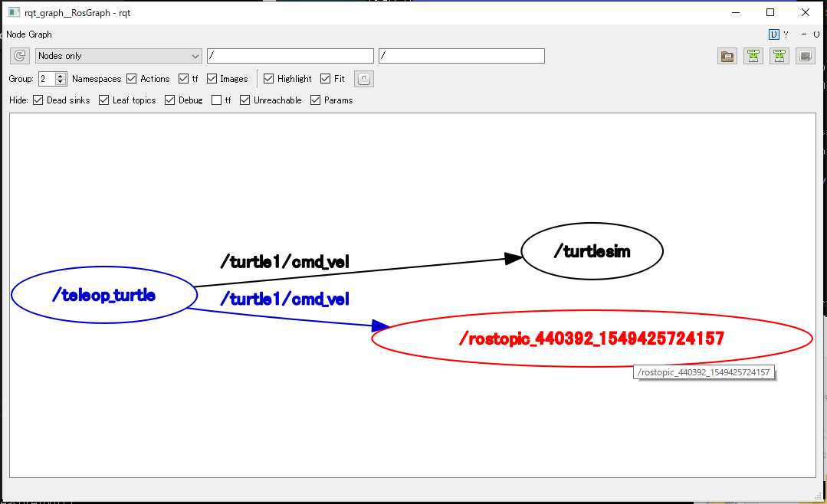Refresh the ROS graph
827x504 pixels.
[x=19, y=55]
